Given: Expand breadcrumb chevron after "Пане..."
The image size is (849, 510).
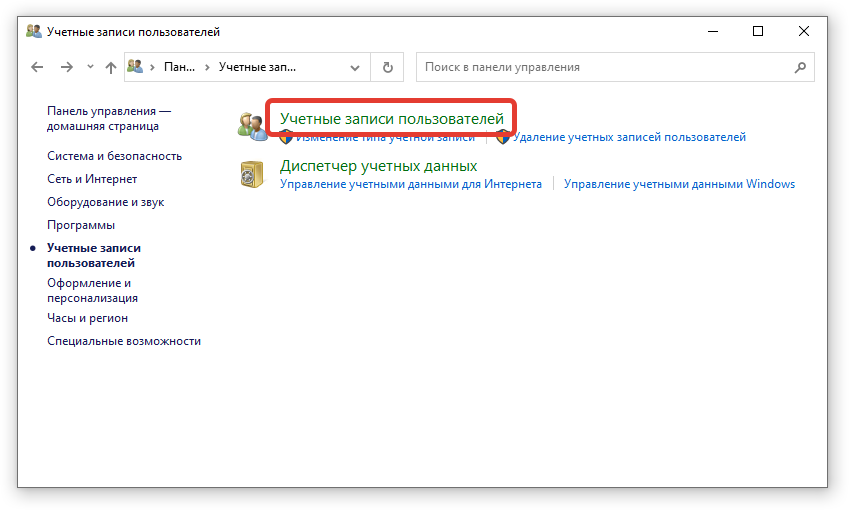Looking at the screenshot, I should point(206,67).
